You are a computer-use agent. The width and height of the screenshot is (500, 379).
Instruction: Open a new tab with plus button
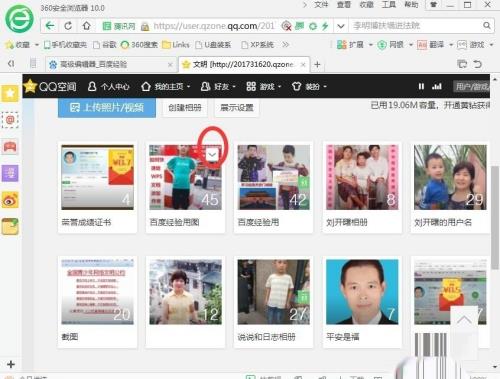[317, 64]
